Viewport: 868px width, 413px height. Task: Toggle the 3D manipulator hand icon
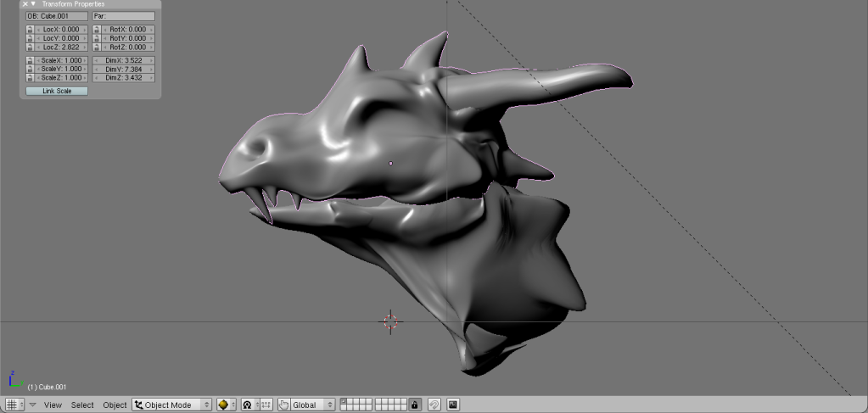point(284,405)
